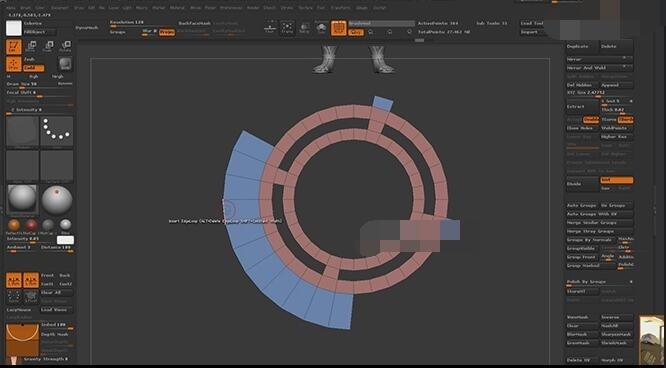Image resolution: width=666 pixels, height=368 pixels.
Task: Click the corner preview thumbnail at bottom right
Action: 652,340
